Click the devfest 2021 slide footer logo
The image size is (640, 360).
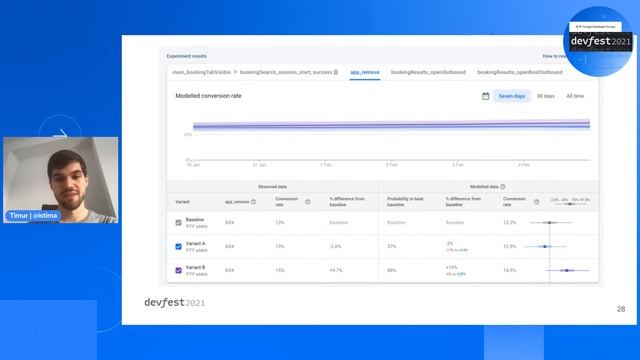175,302
